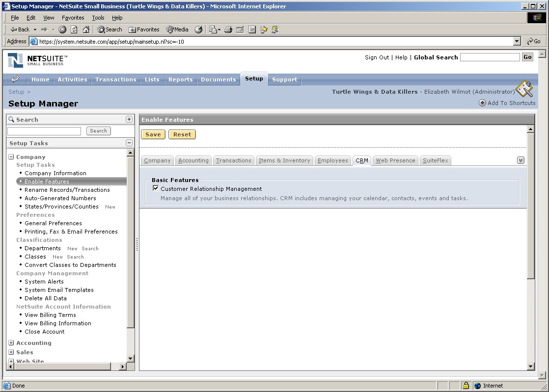Click the browser Forward arrow
549x392 pixels.
tap(44, 30)
